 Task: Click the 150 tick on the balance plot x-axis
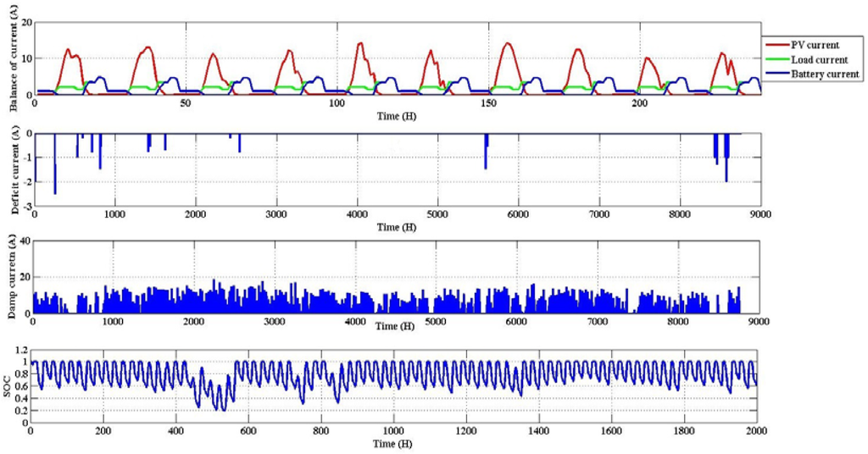488,103
